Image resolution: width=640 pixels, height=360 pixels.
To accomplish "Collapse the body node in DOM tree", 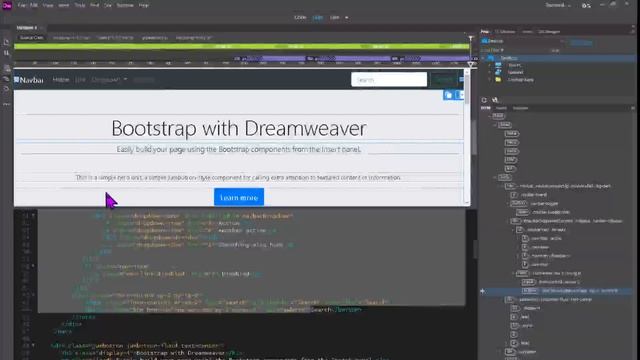I will click(496, 178).
